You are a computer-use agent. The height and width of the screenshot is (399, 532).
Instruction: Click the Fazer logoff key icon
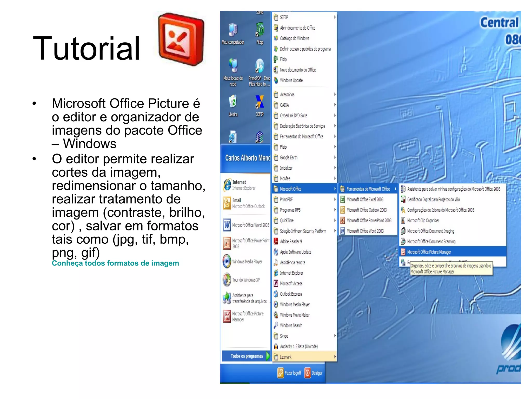[281, 373]
